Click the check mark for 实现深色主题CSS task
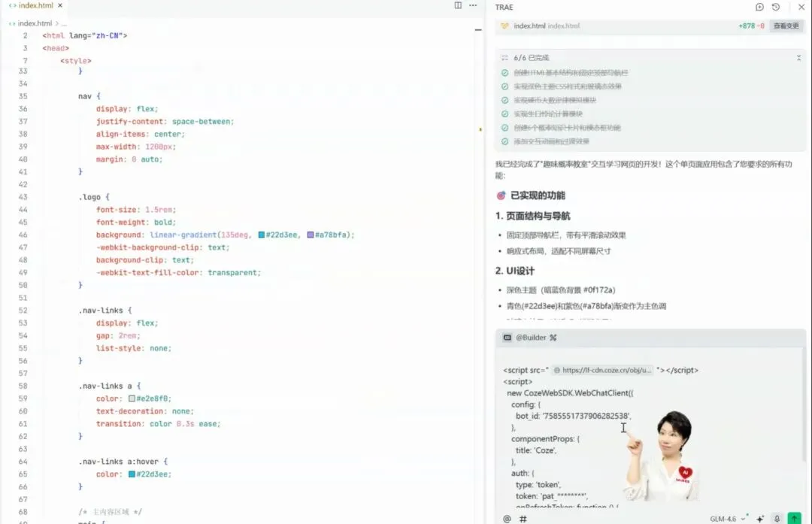Screen dimensions: 812x524 point(505,86)
